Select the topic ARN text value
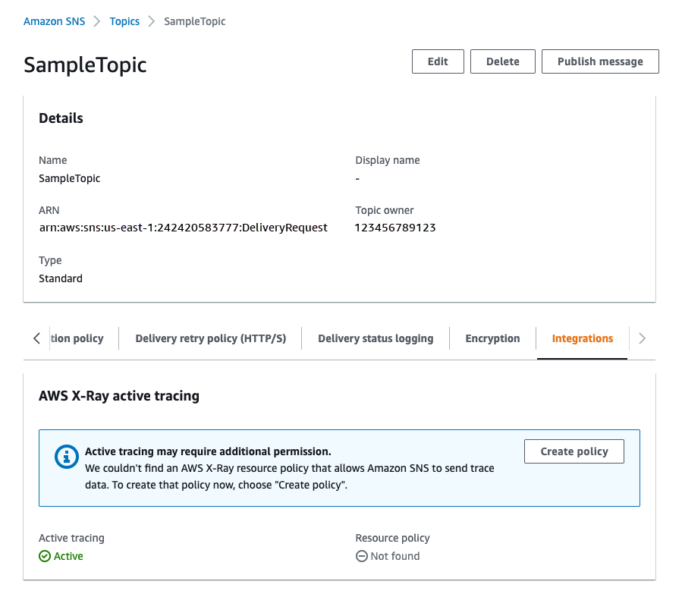Viewport: 682px width, 616px height. pyautogui.click(x=183, y=228)
